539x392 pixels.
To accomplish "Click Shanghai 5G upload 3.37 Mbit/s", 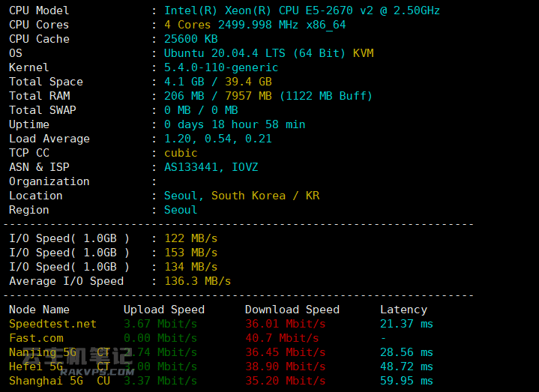I will point(160,381).
